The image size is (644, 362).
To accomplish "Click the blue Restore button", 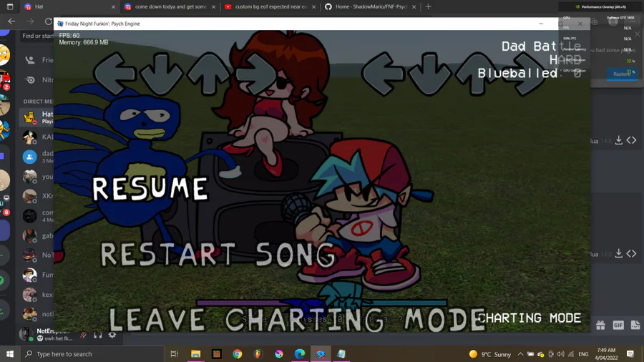I will 623,74.
